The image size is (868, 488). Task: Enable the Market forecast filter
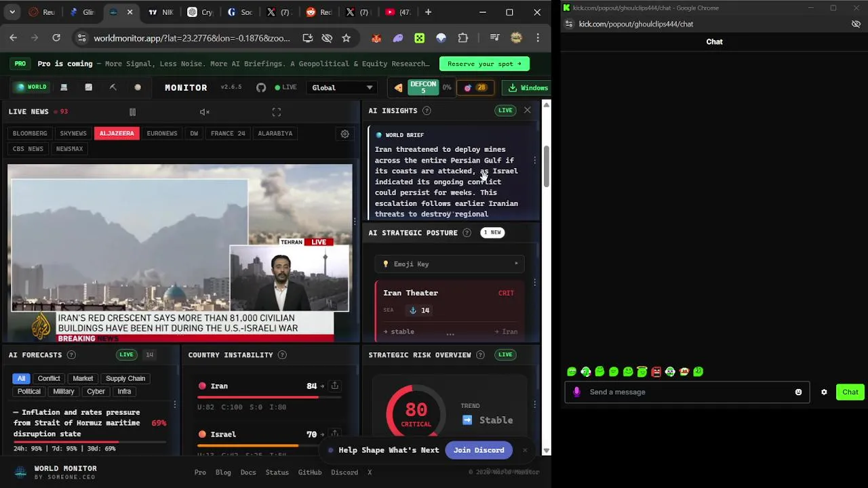[83, 378]
